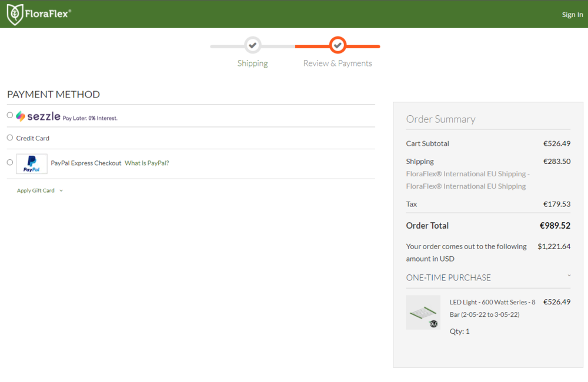Select the PayPal Express Checkout radio button
The image size is (588, 382).
point(10,162)
